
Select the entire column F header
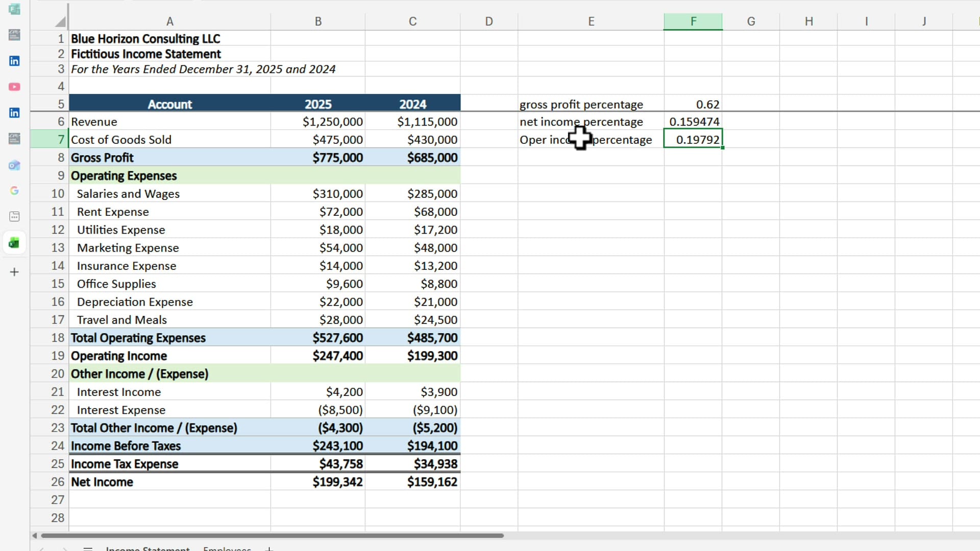click(693, 21)
